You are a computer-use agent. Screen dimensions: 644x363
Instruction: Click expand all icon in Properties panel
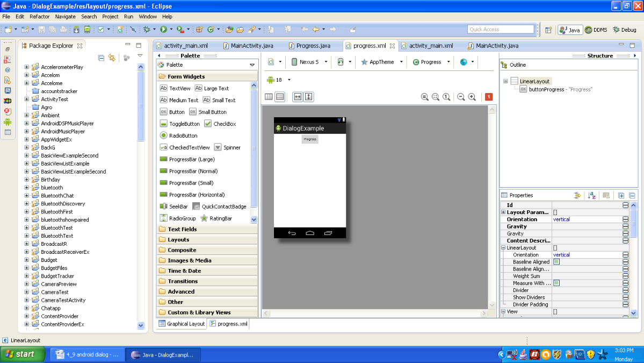click(x=621, y=195)
